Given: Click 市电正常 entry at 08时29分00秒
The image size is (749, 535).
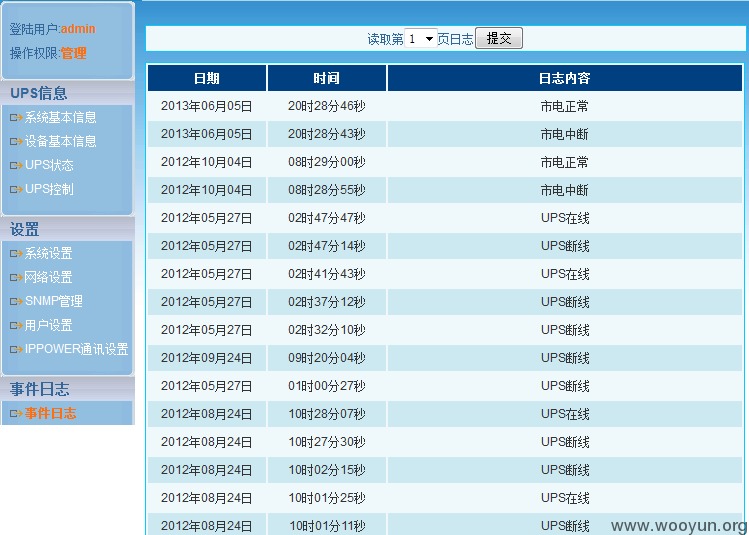Looking at the screenshot, I should coord(565,162).
